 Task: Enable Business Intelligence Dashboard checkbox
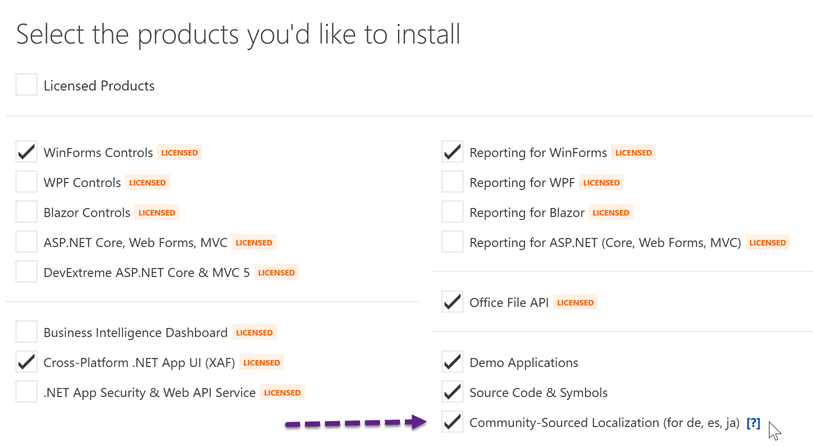point(26,332)
